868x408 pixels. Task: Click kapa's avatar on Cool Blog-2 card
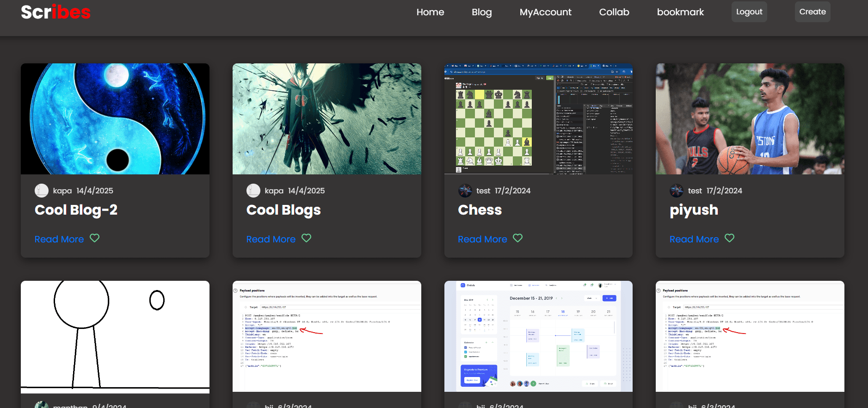(x=42, y=191)
